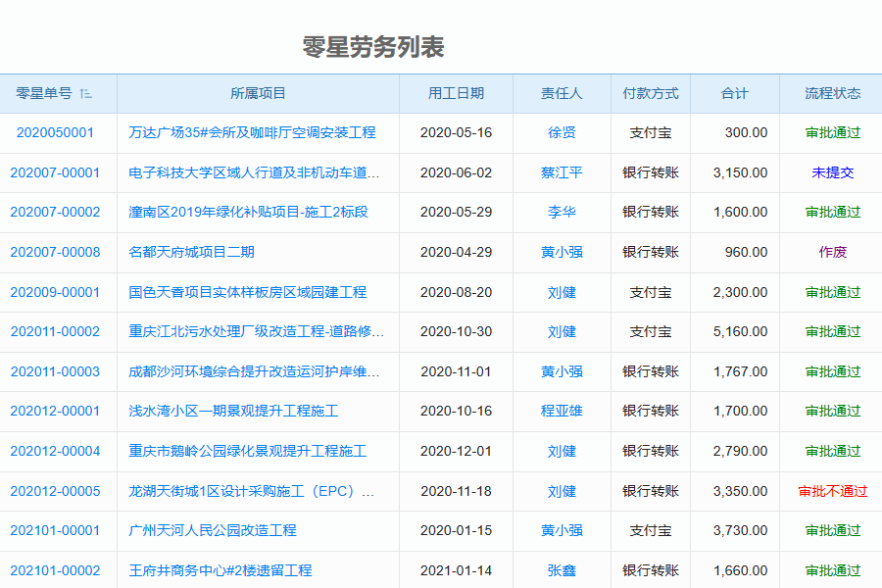Click 刘健 in the 202012-00005 row

pyautogui.click(x=562, y=491)
